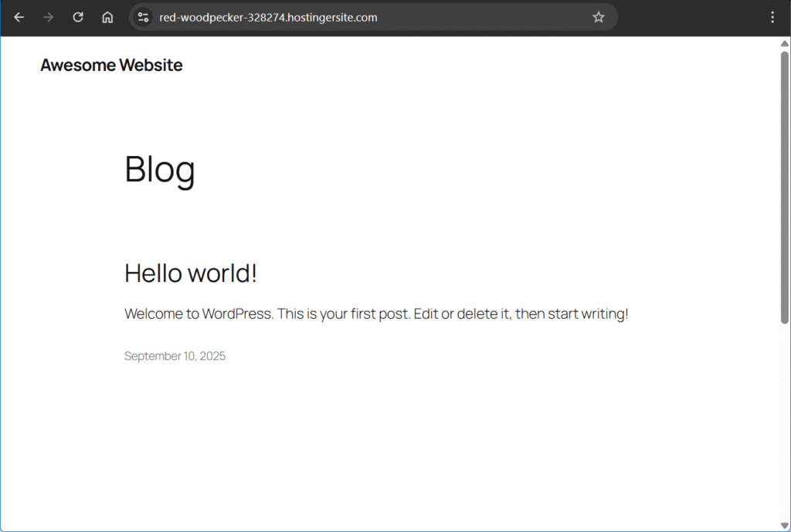The image size is (791, 532).
Task: Open the Hello world! post title
Action: (190, 273)
